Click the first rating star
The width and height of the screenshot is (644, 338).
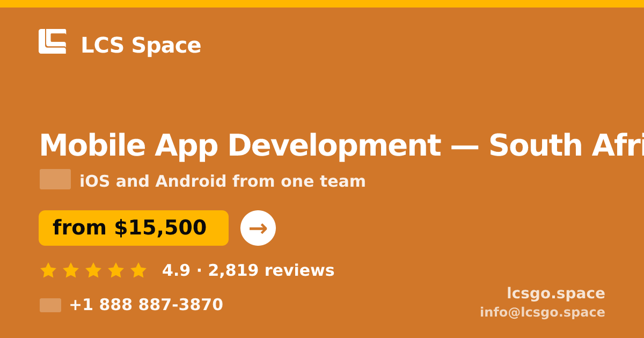[x=48, y=270]
